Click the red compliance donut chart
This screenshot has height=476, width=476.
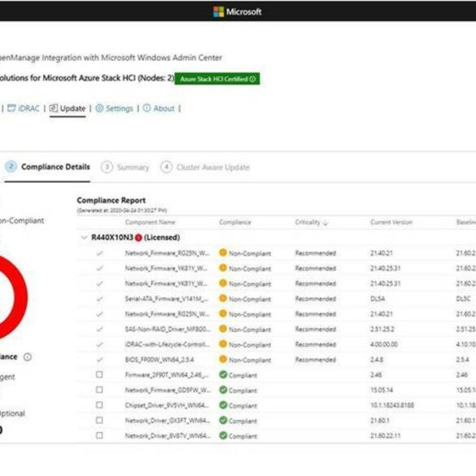(x=20, y=297)
